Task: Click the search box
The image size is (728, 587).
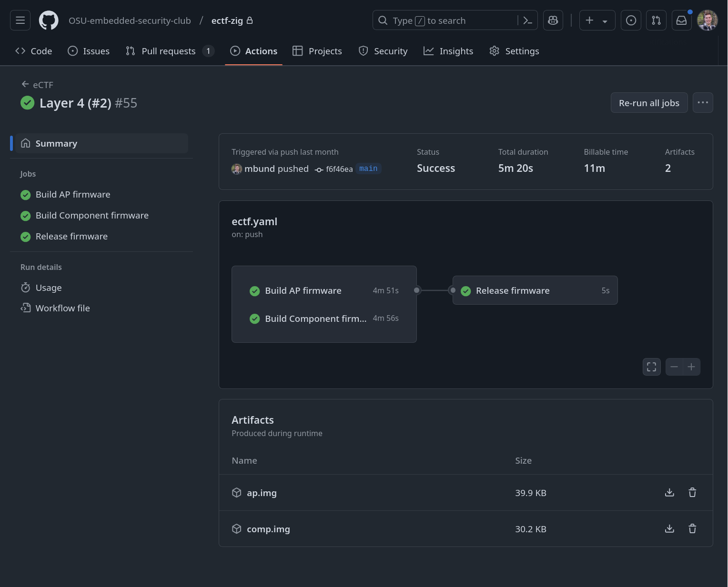Action: pyautogui.click(x=455, y=20)
